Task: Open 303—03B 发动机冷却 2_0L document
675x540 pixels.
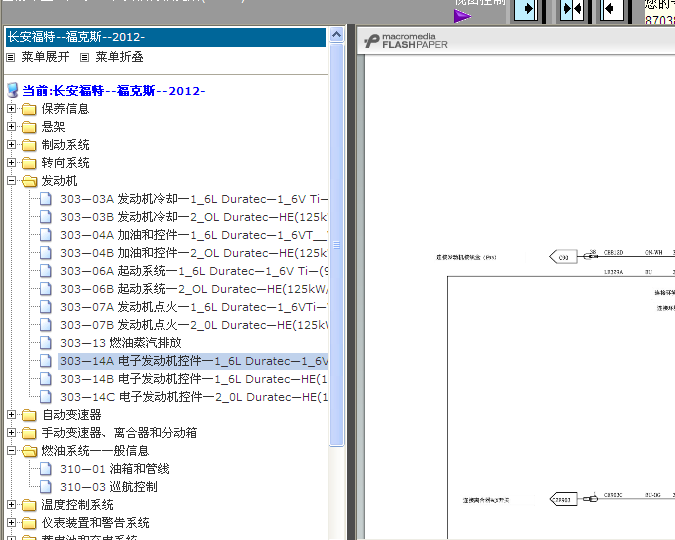Action: (194, 217)
